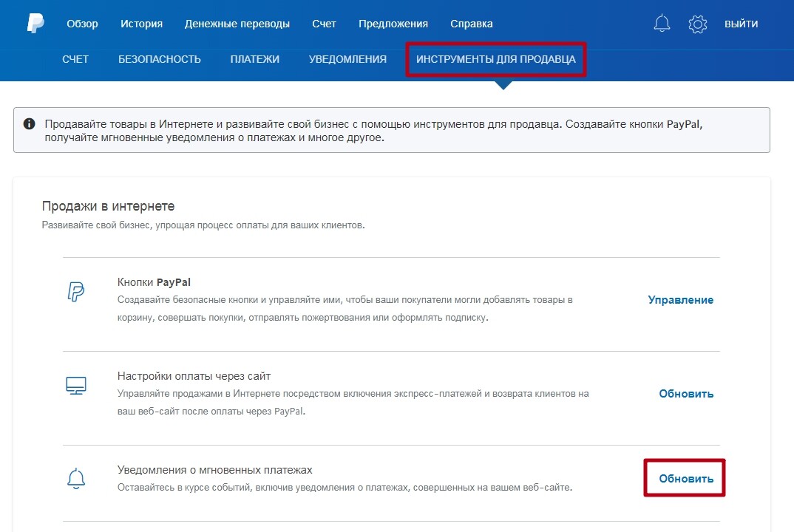Image resolution: width=794 pixels, height=532 pixels.
Task: Click Обновить for Настройки оплаты через сайт
Action: point(686,393)
